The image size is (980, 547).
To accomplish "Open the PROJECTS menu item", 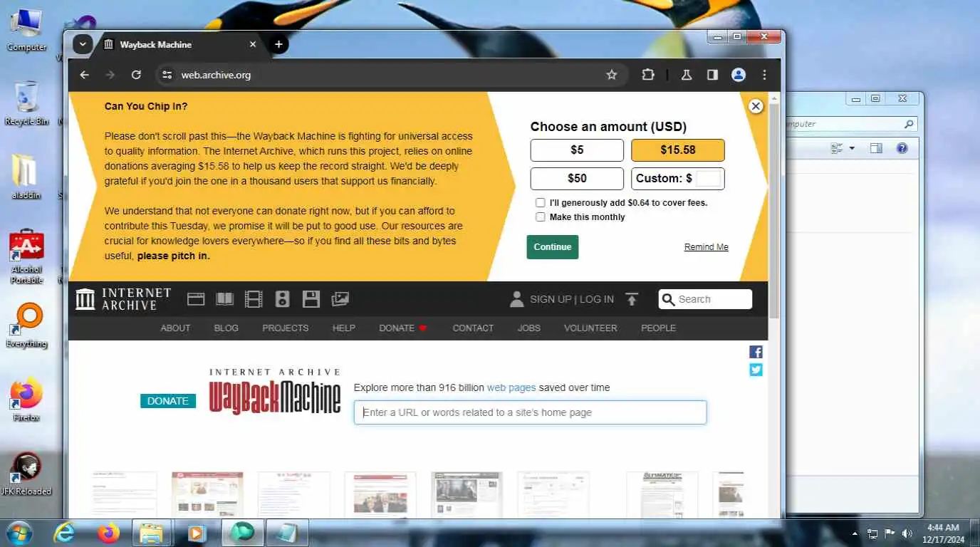I will pyautogui.click(x=286, y=328).
